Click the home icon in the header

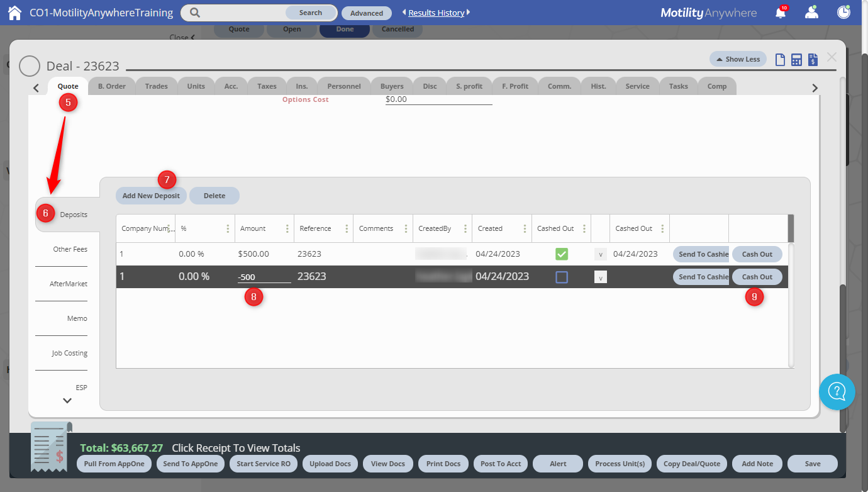[x=14, y=13]
